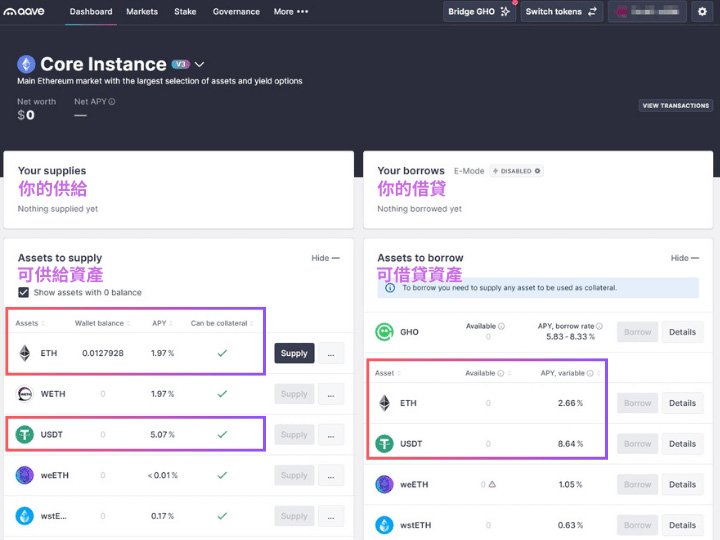Expand the Core Instance market dropdown
This screenshot has width=720, height=540.
(x=200, y=64)
